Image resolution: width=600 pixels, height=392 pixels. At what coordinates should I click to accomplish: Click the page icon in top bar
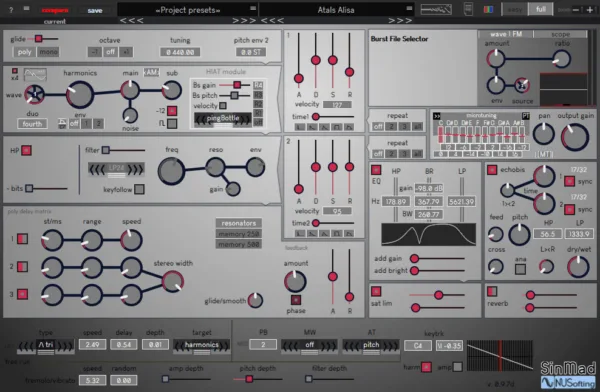pyautogui.click(x=468, y=9)
